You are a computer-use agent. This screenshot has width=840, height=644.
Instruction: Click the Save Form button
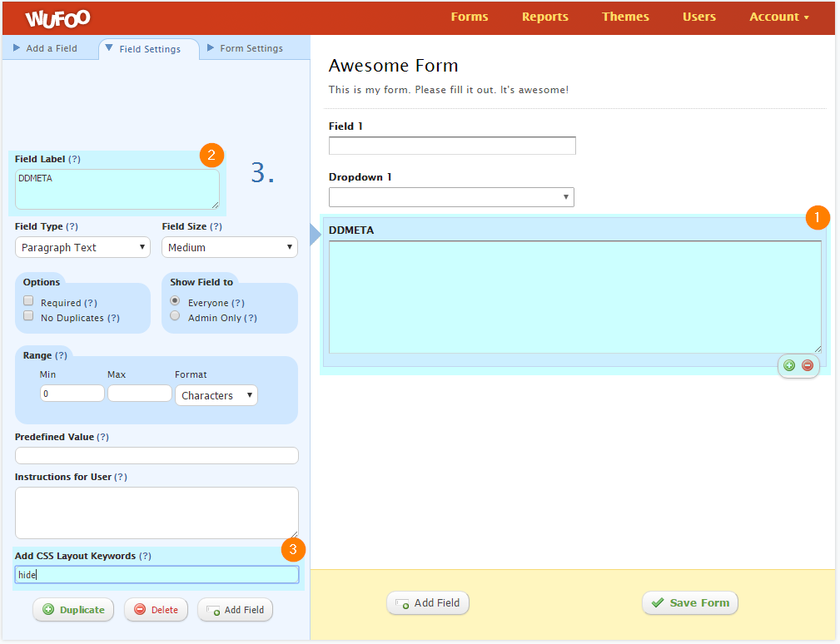click(x=690, y=602)
